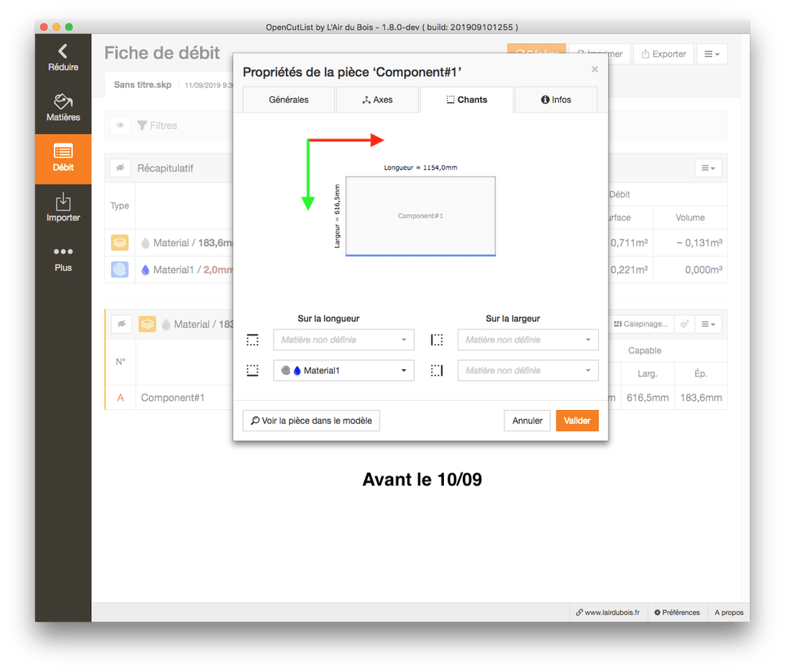Click the grey drop beside Material / 183,6mm
The height and width of the screenshot is (672, 785).
pos(145,243)
